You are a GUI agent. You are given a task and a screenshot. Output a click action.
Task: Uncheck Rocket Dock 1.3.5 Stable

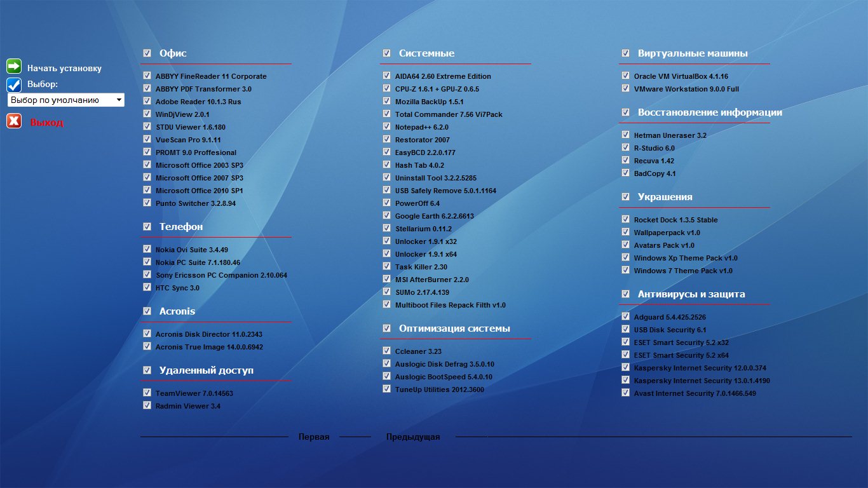(x=626, y=220)
